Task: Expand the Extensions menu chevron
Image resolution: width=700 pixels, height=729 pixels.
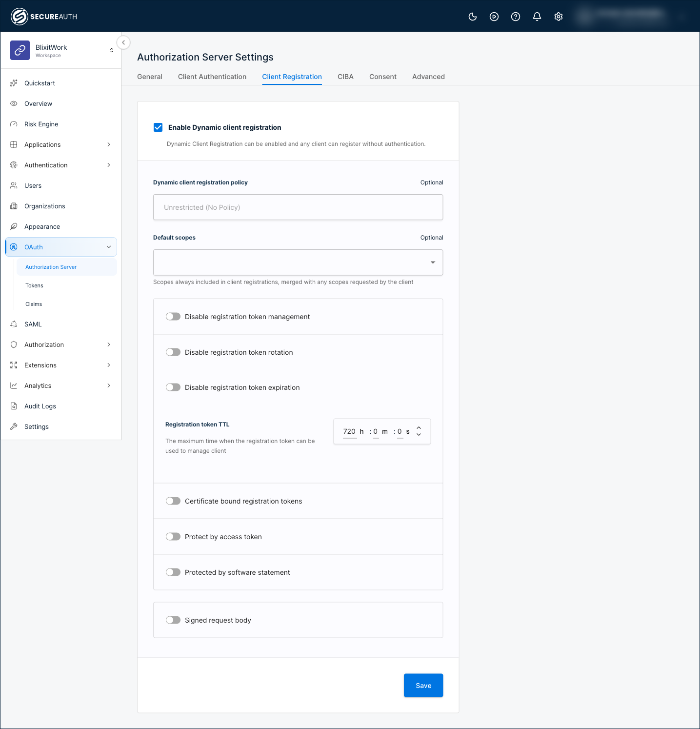Action: coord(109,365)
